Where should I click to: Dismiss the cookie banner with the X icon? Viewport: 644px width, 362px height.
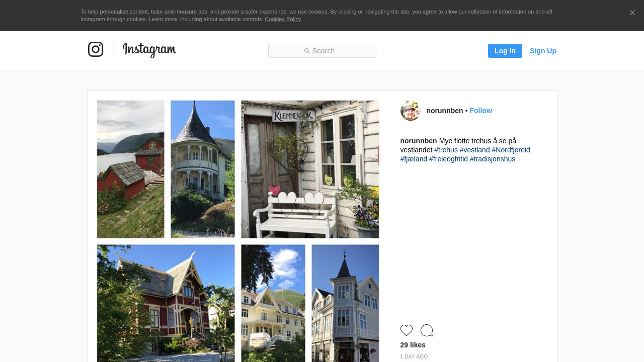(x=632, y=13)
